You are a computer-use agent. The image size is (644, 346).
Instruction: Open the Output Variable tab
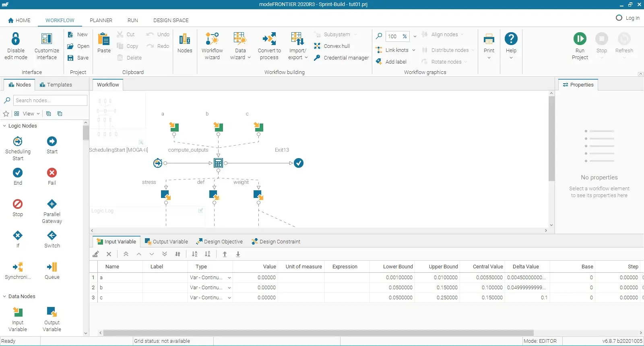coord(166,242)
